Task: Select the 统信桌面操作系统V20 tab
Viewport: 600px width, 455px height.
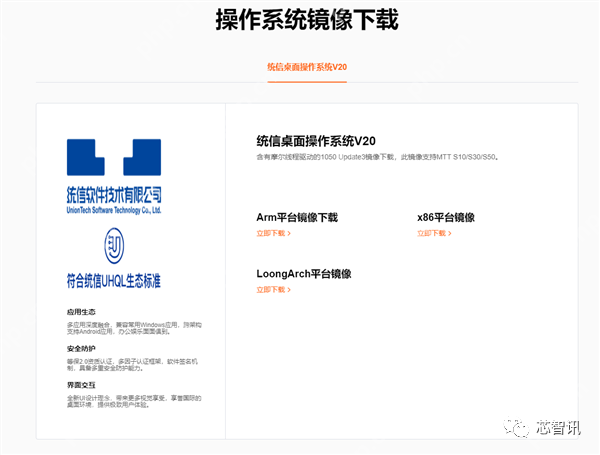Action: point(307,67)
